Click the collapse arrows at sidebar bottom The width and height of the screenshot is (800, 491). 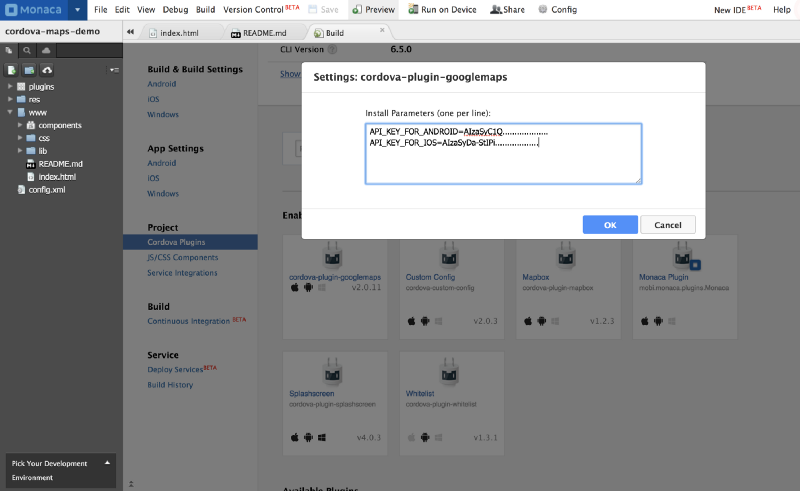tap(131, 483)
